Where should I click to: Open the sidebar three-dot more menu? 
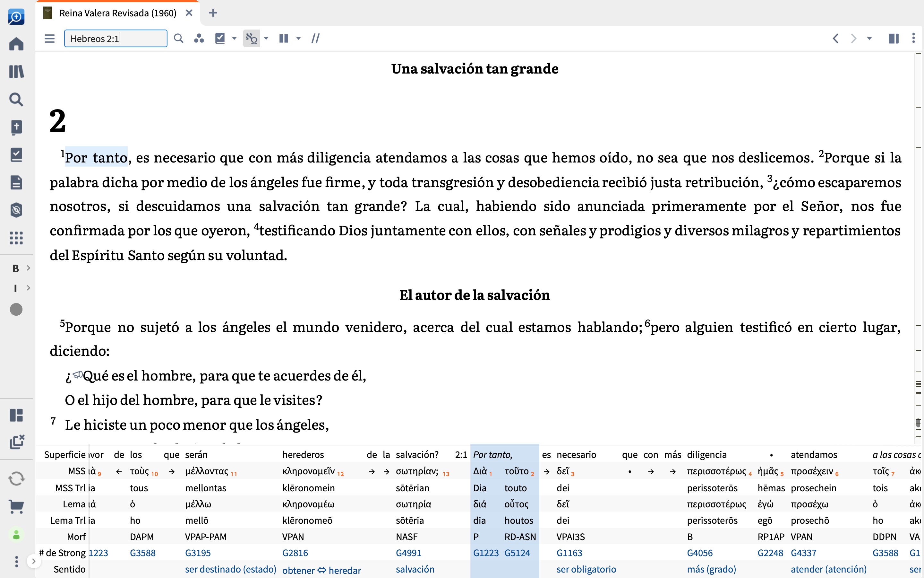(16, 562)
